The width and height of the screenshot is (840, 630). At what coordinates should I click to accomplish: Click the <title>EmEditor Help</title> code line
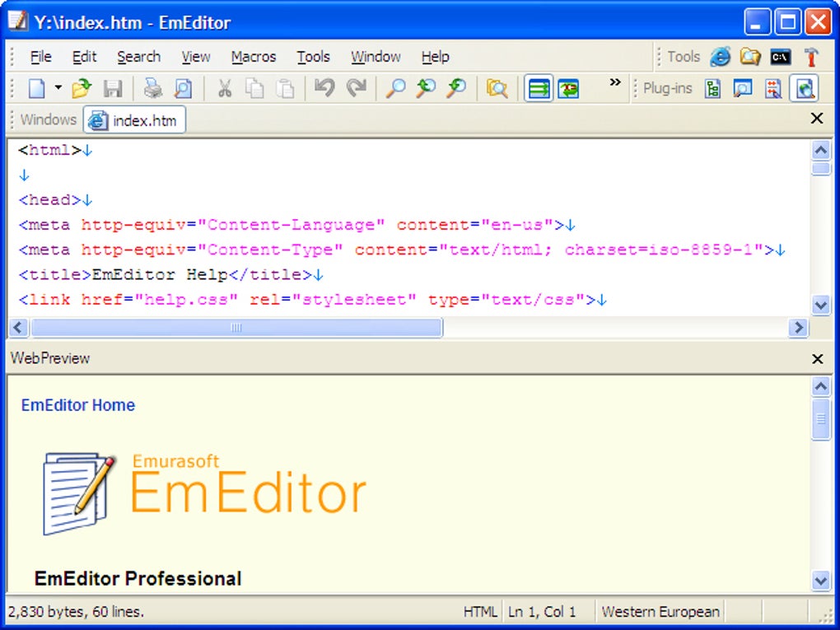pos(171,275)
